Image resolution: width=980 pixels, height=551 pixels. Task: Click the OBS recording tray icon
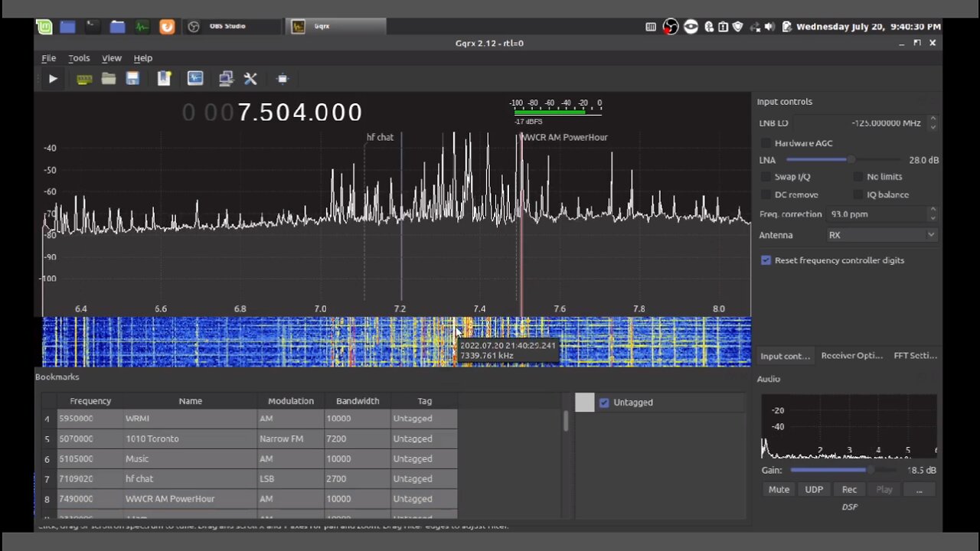coord(671,27)
